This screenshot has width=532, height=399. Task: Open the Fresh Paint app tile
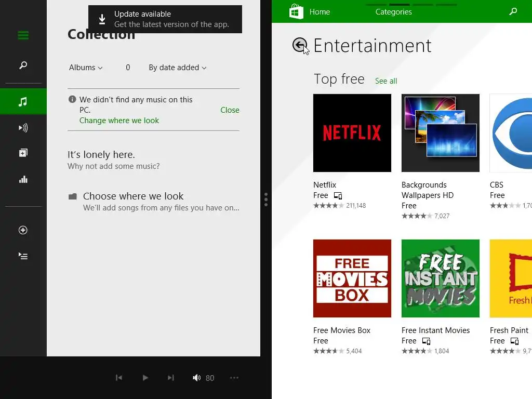coord(511,278)
